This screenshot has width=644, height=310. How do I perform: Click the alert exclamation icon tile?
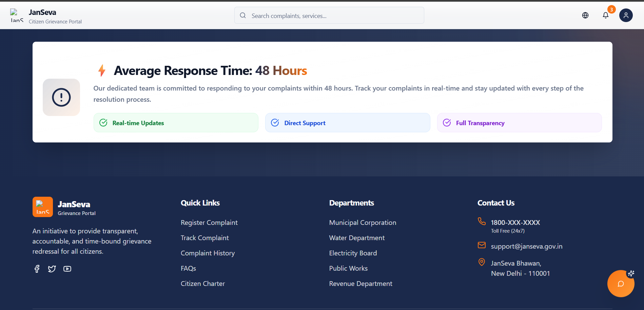click(61, 97)
